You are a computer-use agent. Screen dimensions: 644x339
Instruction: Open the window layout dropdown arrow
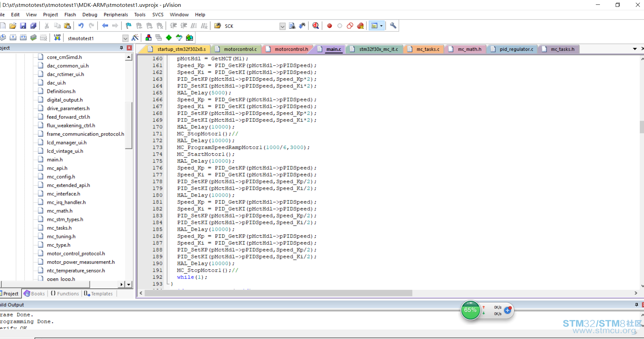tap(381, 26)
